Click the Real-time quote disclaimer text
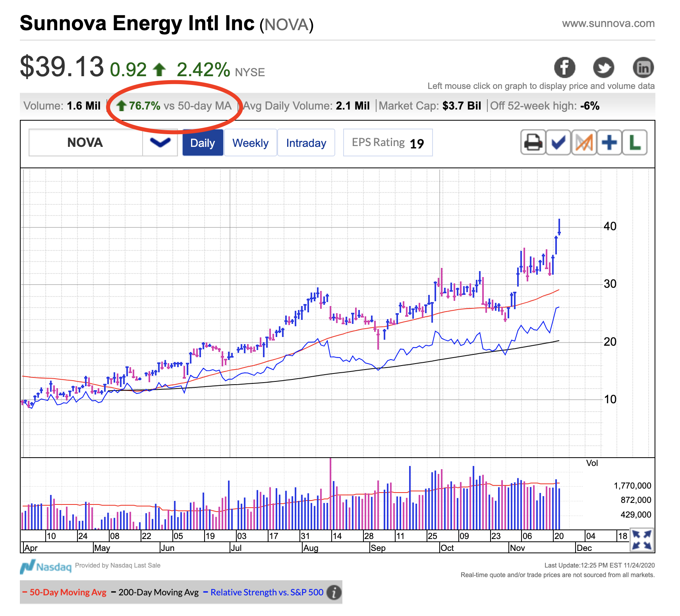 558,575
